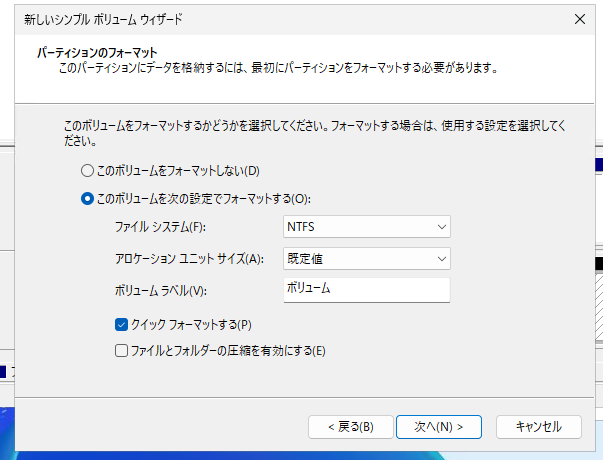Close the 新しいシンプル ボリューム ウィザード window
This screenshot has height=460, width=603.
580,18
